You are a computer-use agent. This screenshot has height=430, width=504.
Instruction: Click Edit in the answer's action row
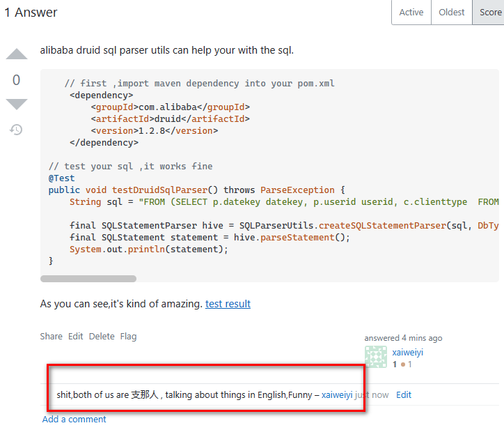[75, 336]
